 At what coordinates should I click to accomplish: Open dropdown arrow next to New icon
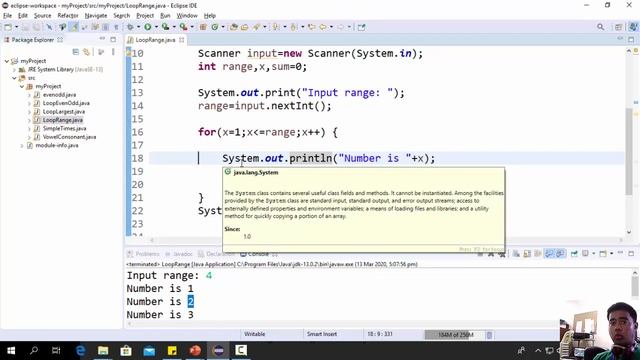click(16, 27)
